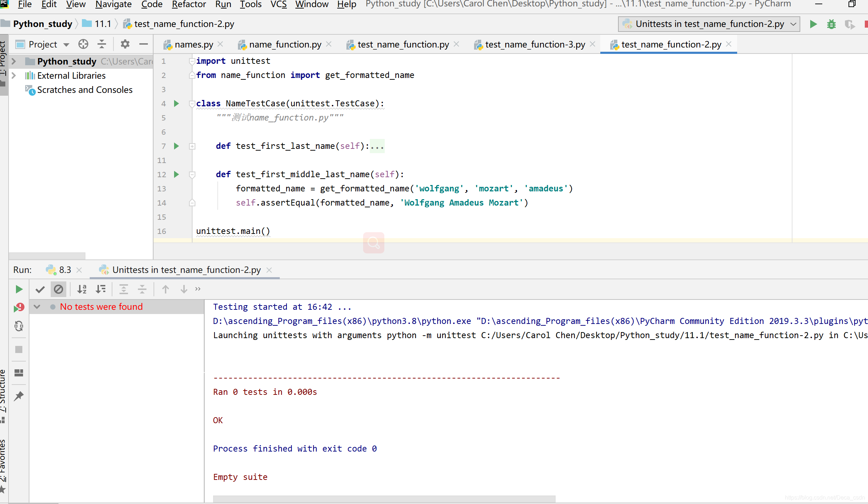Viewport: 868px width, 504px height.
Task: Click Rerun Failed Tests icon
Action: (19, 307)
